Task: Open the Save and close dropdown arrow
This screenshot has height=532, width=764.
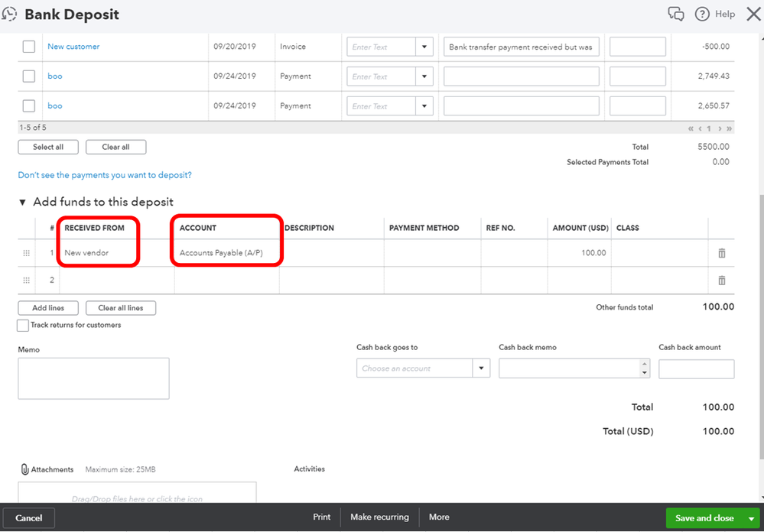Action: [750, 518]
